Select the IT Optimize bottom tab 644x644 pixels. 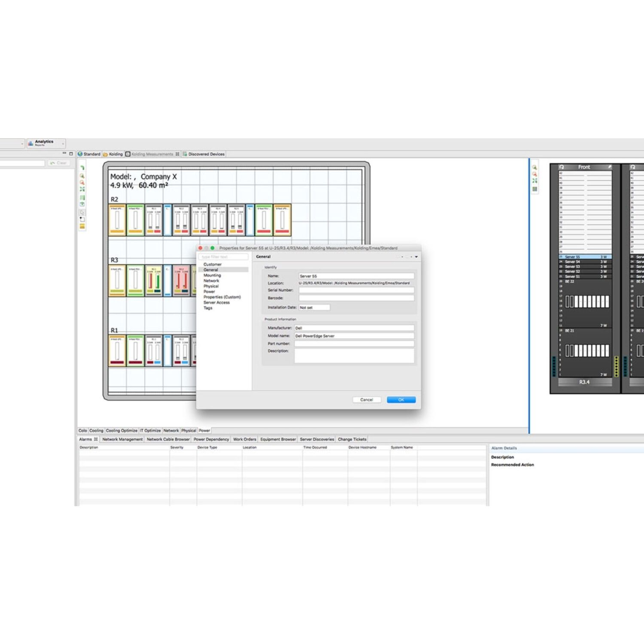pyautogui.click(x=150, y=431)
